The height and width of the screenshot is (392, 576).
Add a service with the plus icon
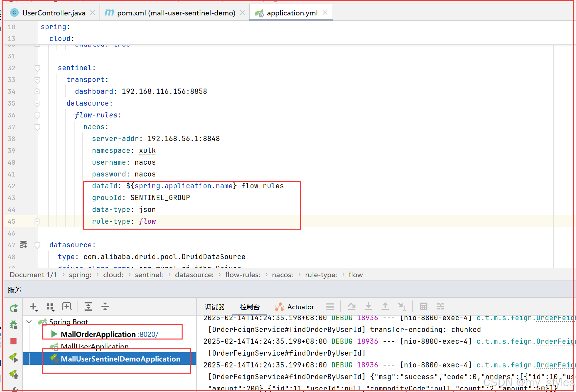coord(34,307)
